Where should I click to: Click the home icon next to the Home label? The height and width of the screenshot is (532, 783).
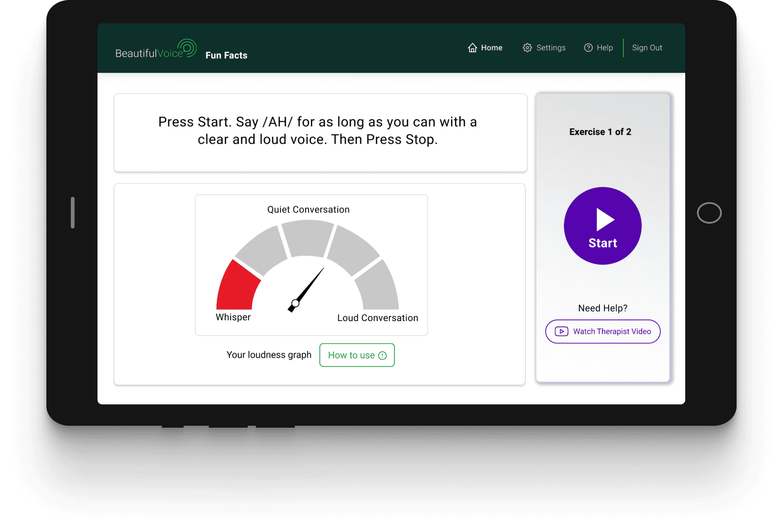[x=473, y=48]
